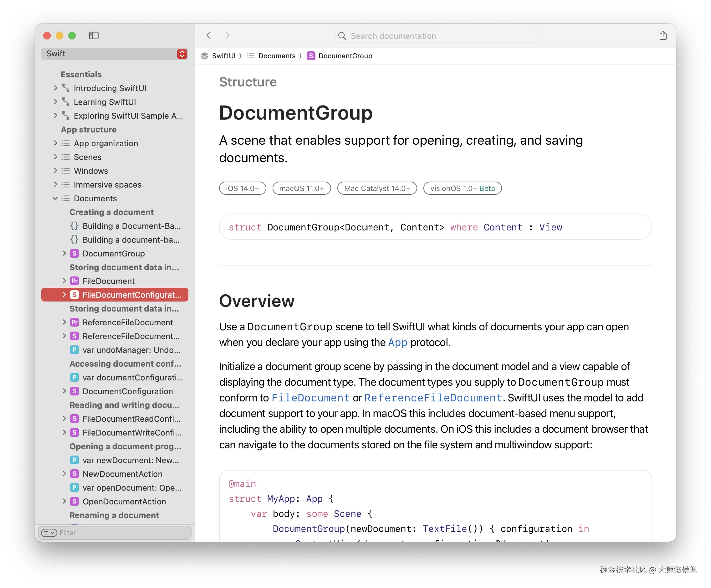This screenshot has width=711, height=588.
Task: Open the filter options icon
Action: click(x=49, y=533)
